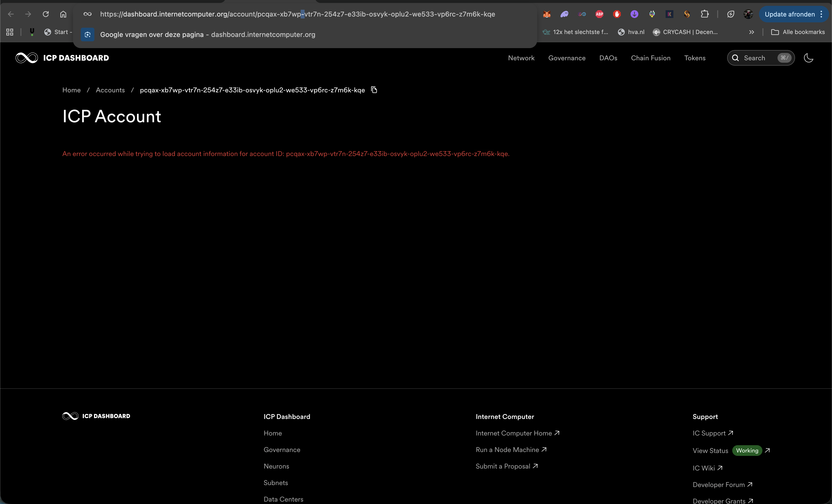Viewport: 832px width, 504px height.
Task: Open the Chain Fusion navigation menu
Action: (650, 58)
